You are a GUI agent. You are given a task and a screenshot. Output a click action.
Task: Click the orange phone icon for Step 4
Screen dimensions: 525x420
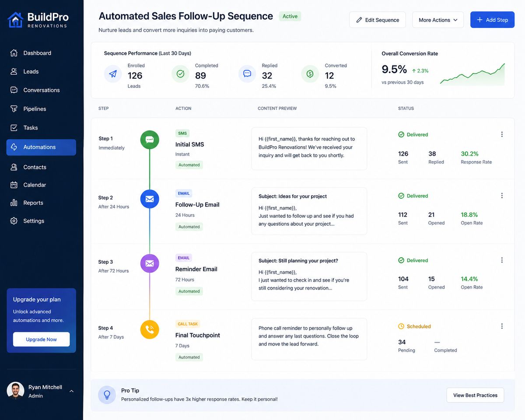point(150,329)
